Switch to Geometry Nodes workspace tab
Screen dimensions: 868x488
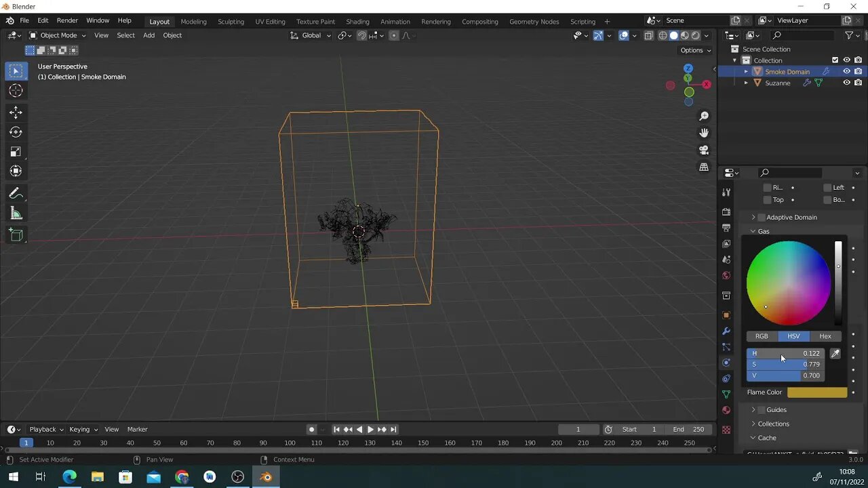click(x=534, y=22)
